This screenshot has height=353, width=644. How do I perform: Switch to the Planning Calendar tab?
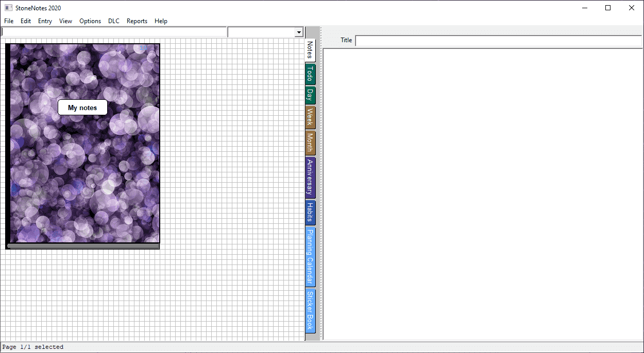pos(310,257)
